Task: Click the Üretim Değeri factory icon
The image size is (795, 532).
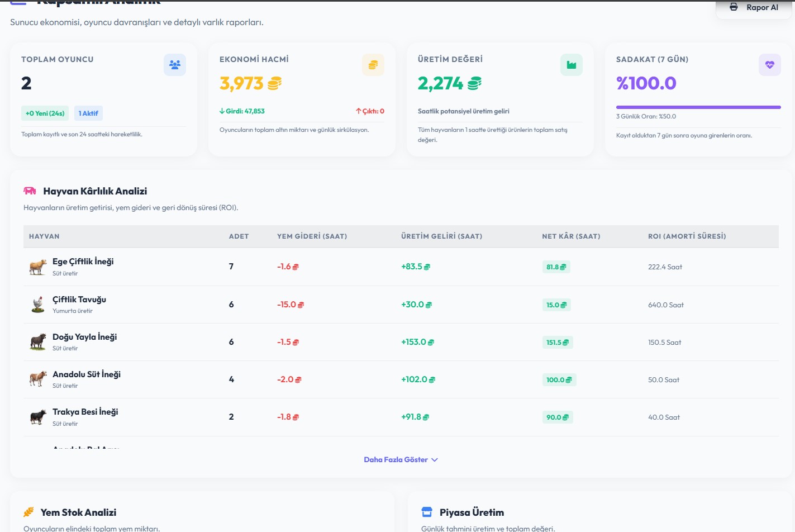Action: [572, 65]
